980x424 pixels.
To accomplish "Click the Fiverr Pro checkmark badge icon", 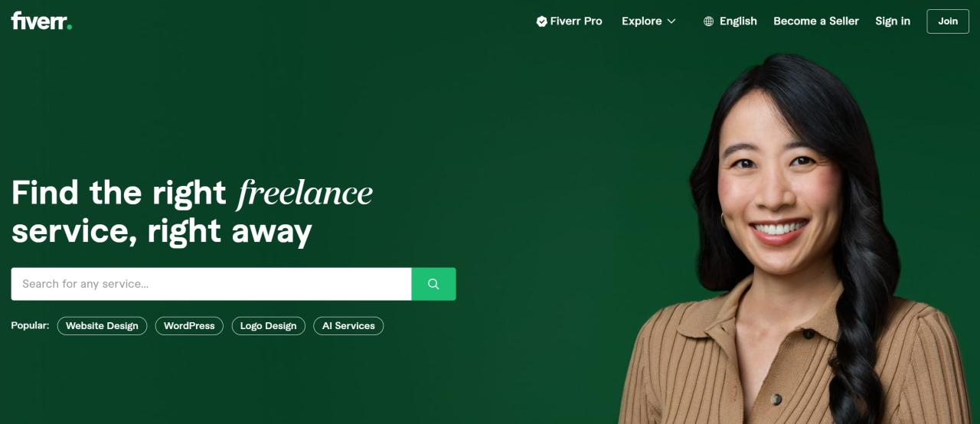I will click(541, 21).
